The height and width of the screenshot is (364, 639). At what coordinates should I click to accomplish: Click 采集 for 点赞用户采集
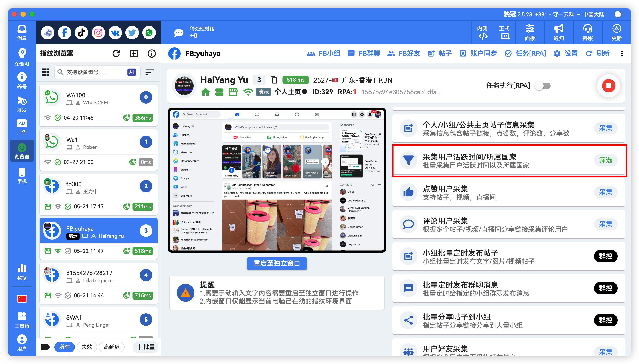point(605,192)
